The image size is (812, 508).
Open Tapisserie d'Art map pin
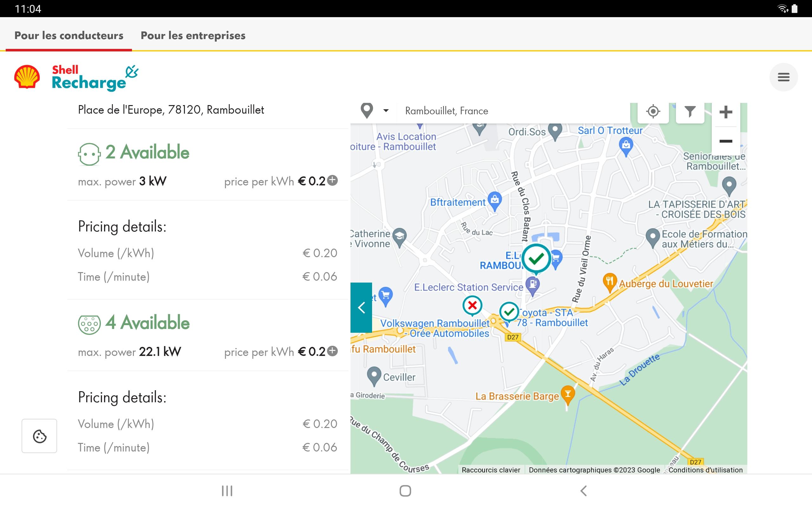coord(729,186)
